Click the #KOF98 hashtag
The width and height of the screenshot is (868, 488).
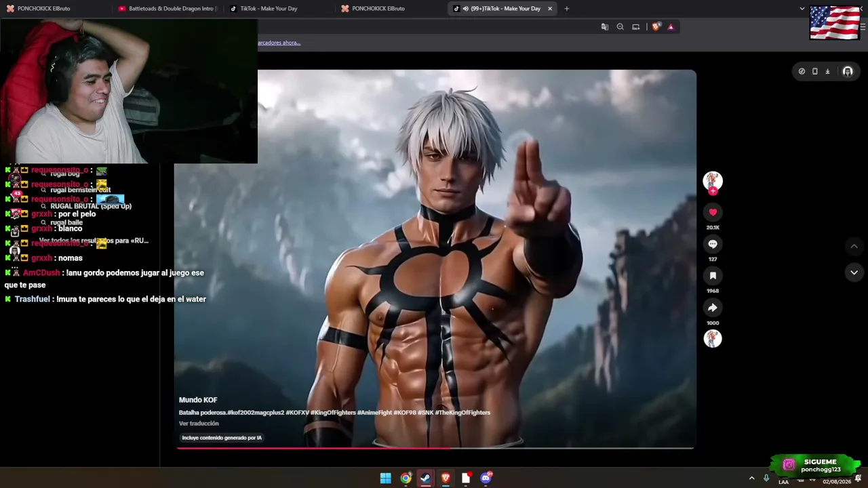405,412
